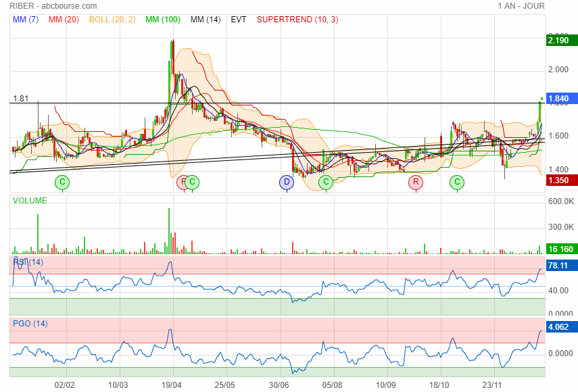The width and height of the screenshot is (578, 392).
Task: Click the 600.0K volume axis label
Action: [561, 201]
